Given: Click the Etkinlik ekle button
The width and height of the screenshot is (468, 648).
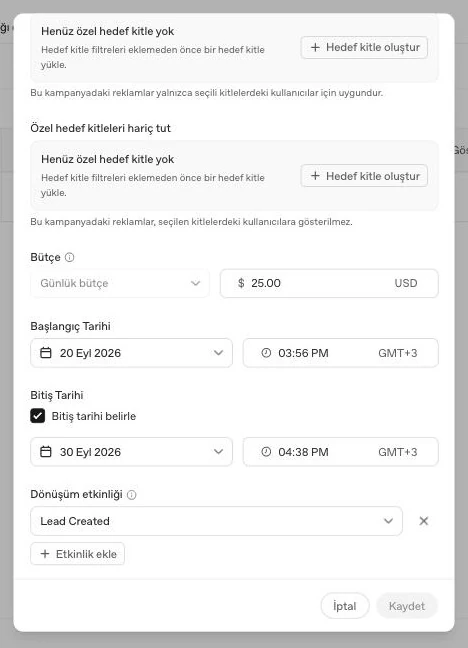Looking at the screenshot, I should 77,554.
